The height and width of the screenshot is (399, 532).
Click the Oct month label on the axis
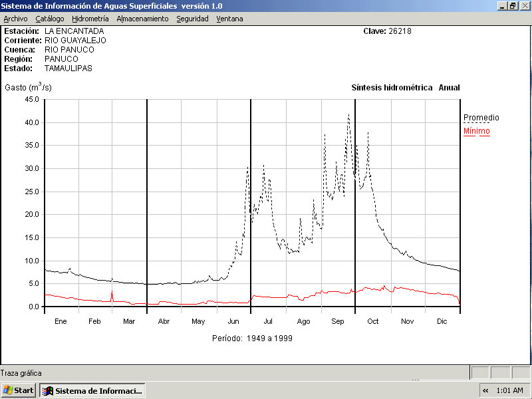tap(373, 321)
